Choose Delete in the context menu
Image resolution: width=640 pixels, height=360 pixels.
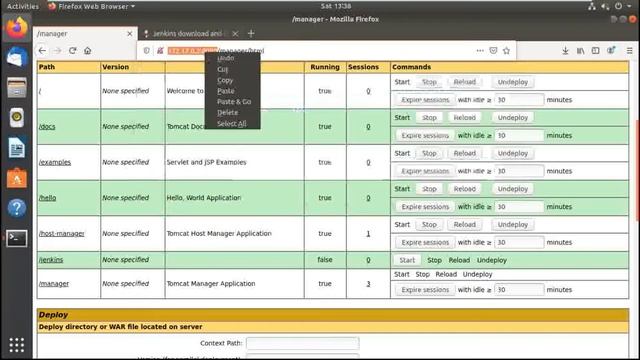[x=227, y=112]
